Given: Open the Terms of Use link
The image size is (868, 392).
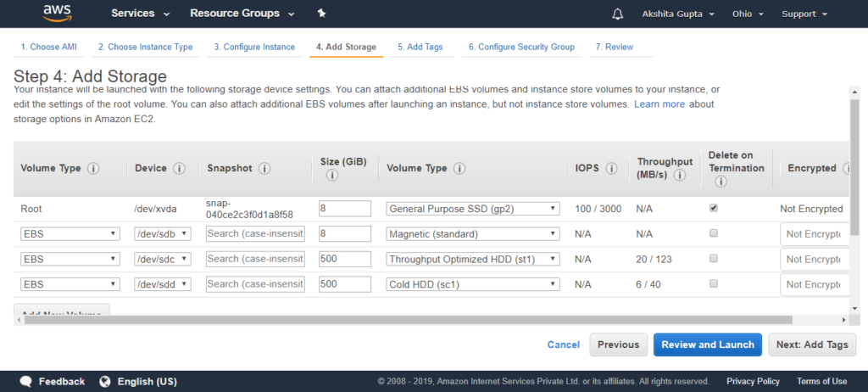Looking at the screenshot, I should [821, 382].
